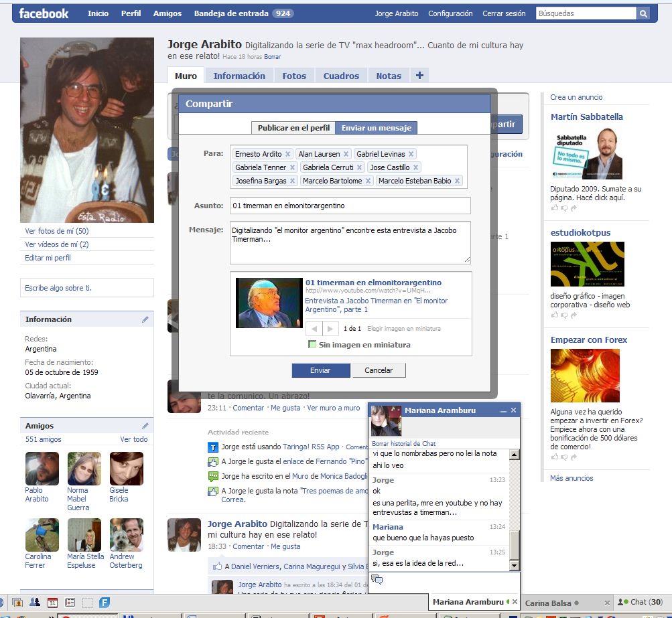Image resolution: width=672 pixels, height=618 pixels.
Task: Click 'Ver todo' friends link
Action: 134,439
